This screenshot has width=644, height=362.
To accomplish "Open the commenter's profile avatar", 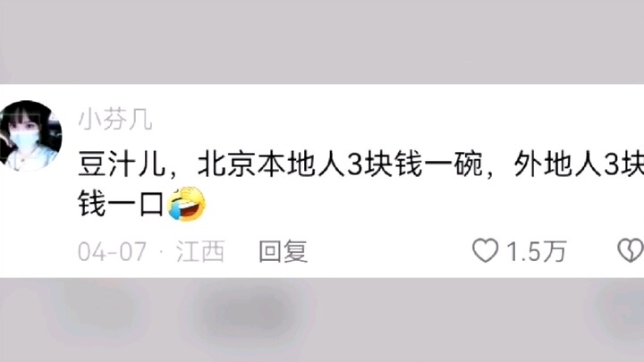I will (x=30, y=136).
